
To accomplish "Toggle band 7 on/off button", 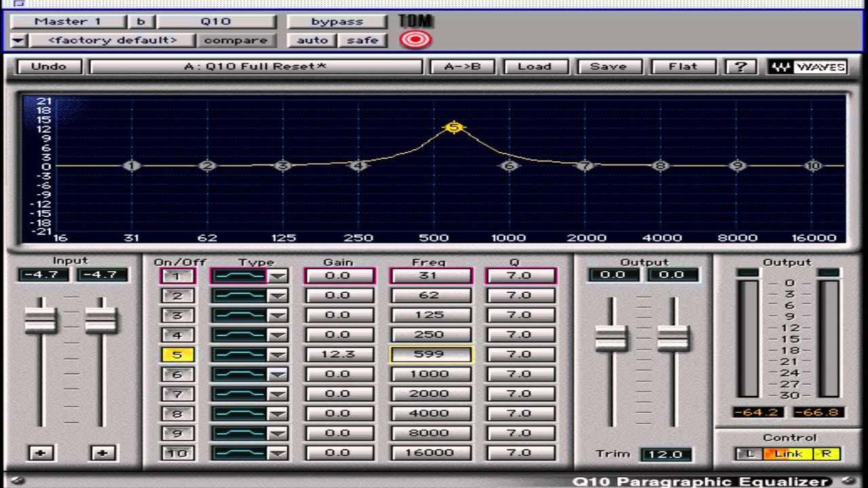I will [178, 394].
